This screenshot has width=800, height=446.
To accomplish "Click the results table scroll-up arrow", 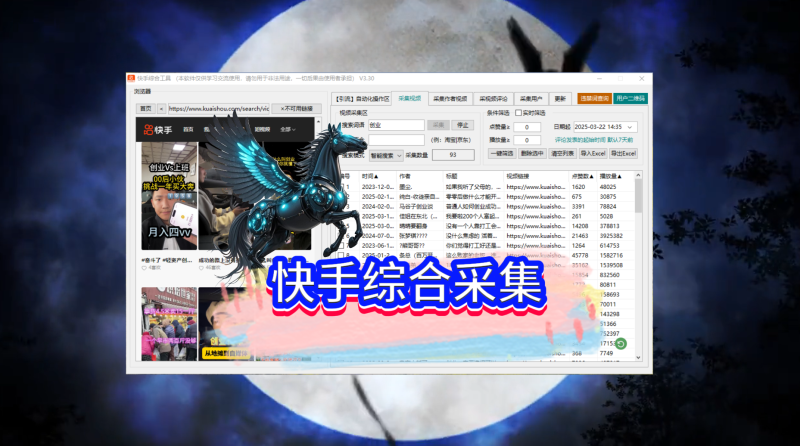I will (x=638, y=176).
